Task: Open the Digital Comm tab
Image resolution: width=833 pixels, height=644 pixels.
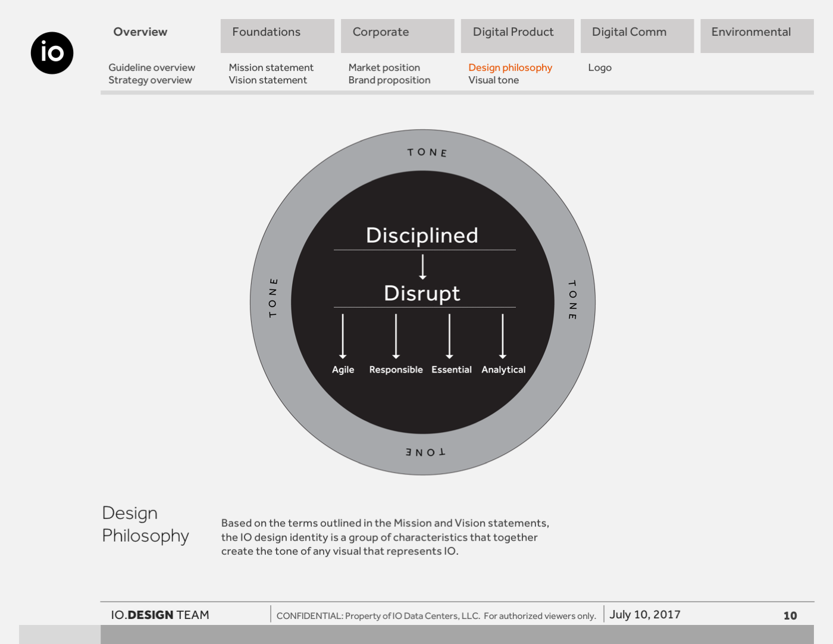Action: [x=637, y=36]
